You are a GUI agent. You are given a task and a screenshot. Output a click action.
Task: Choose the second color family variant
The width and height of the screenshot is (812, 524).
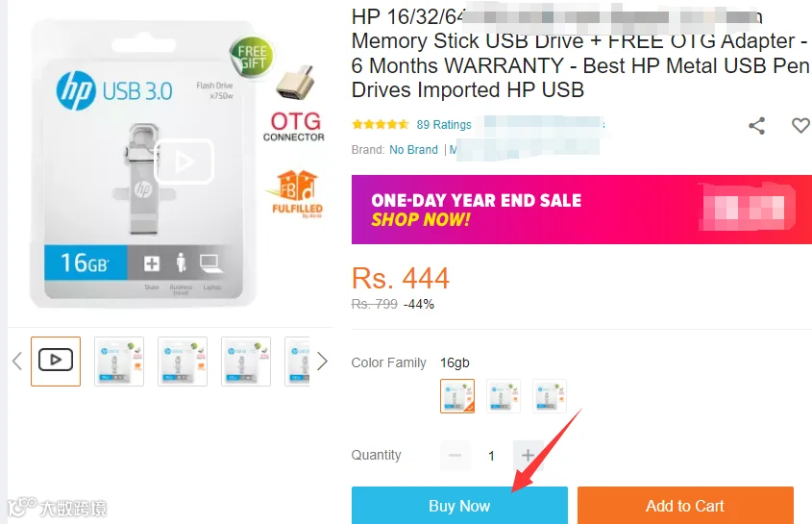(x=504, y=396)
